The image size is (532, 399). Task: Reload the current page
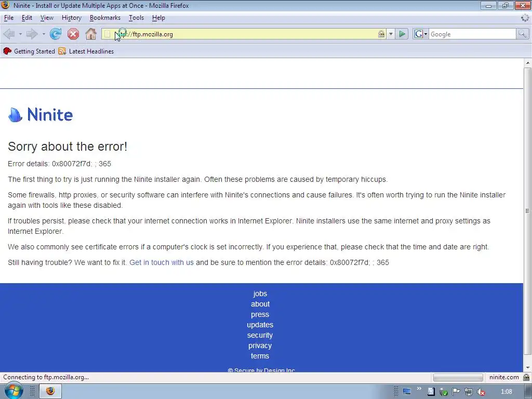coord(56,34)
